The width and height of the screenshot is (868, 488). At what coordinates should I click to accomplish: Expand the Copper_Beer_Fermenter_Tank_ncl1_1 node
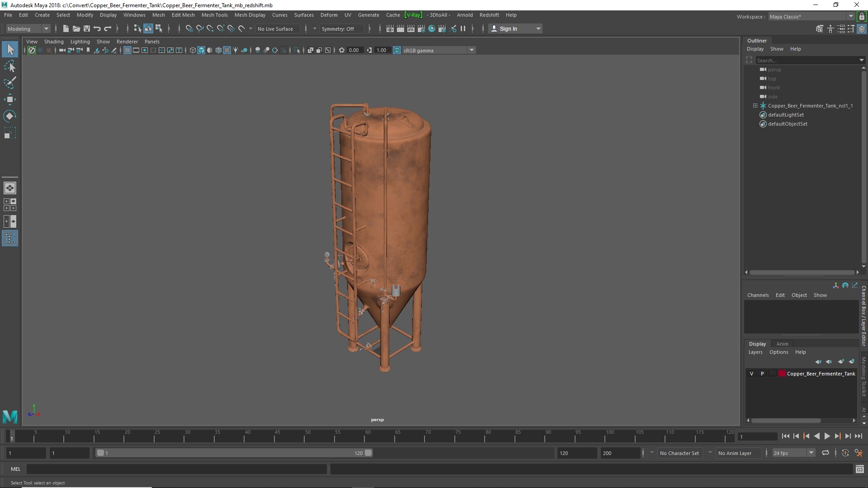click(x=755, y=106)
